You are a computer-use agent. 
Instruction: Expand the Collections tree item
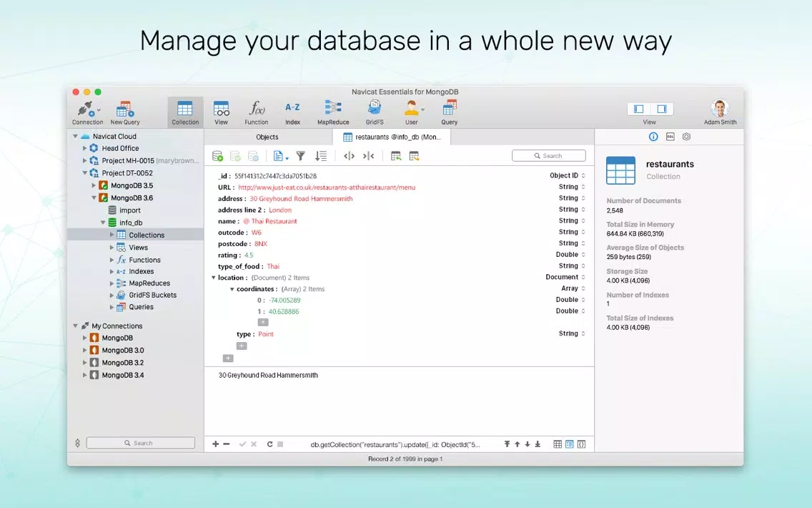pyautogui.click(x=112, y=235)
